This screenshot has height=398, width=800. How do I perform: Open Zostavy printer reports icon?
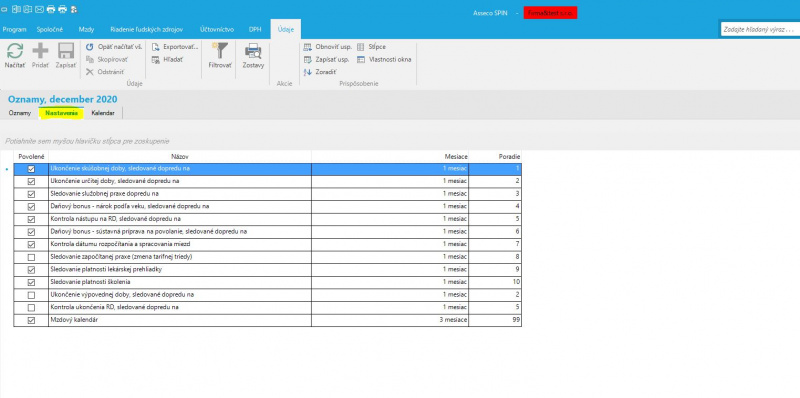click(x=253, y=51)
